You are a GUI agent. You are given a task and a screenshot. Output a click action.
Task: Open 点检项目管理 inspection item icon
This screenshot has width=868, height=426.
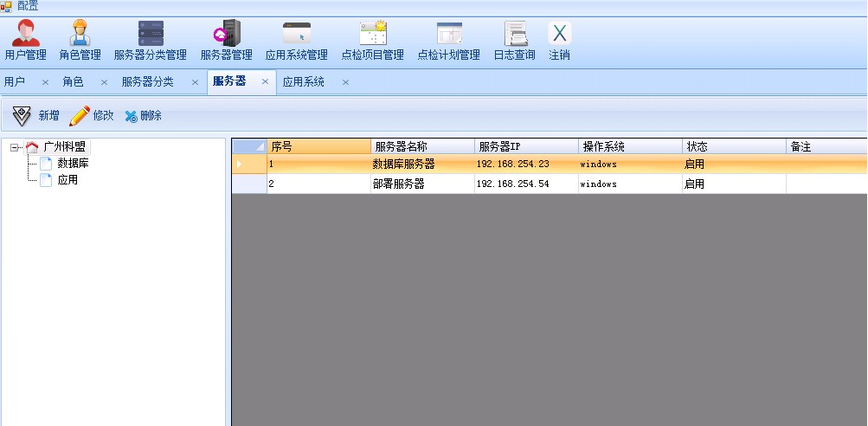373,33
